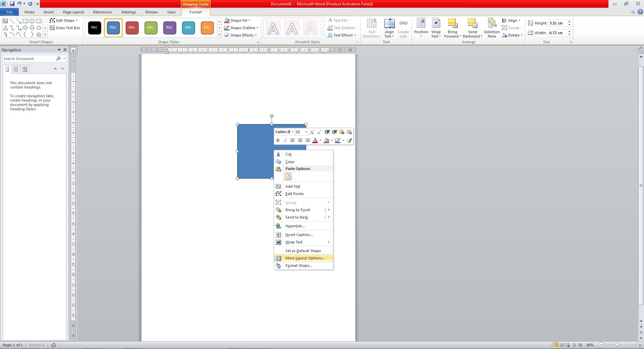Open the font size dropdown on mini toolbar
Image resolution: width=644 pixels, height=349 pixels.
tap(306, 132)
